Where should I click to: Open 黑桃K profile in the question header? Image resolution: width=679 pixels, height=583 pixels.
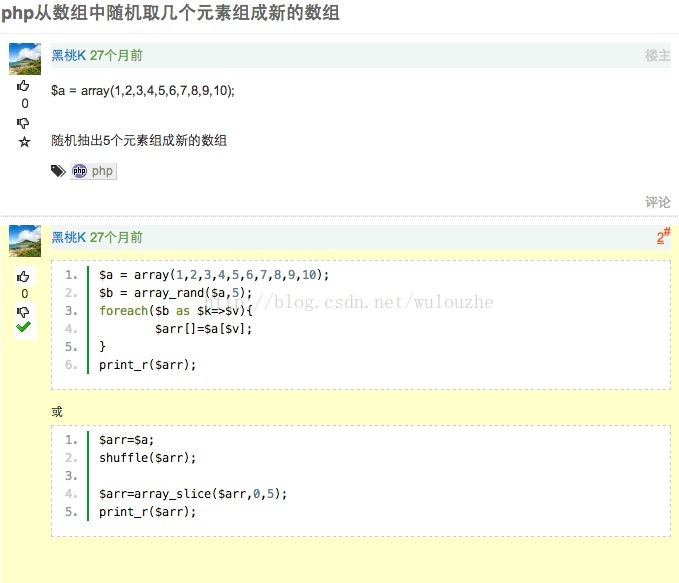[x=68, y=55]
